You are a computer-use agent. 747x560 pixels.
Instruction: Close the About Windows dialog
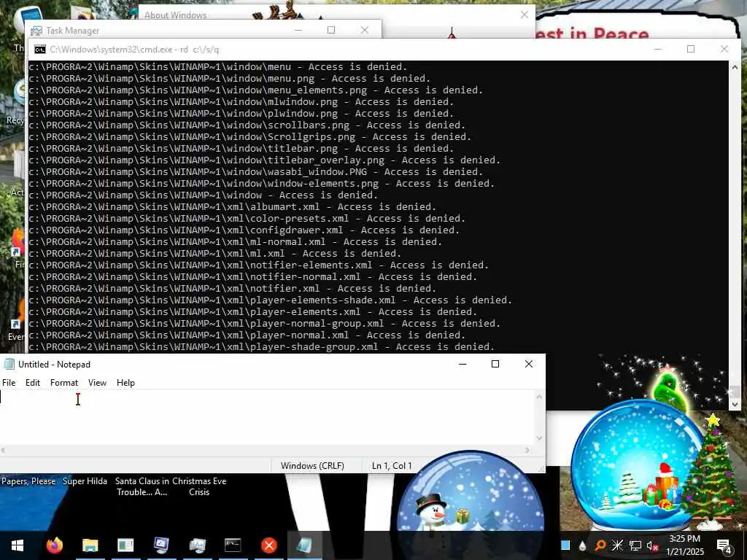coord(525,15)
